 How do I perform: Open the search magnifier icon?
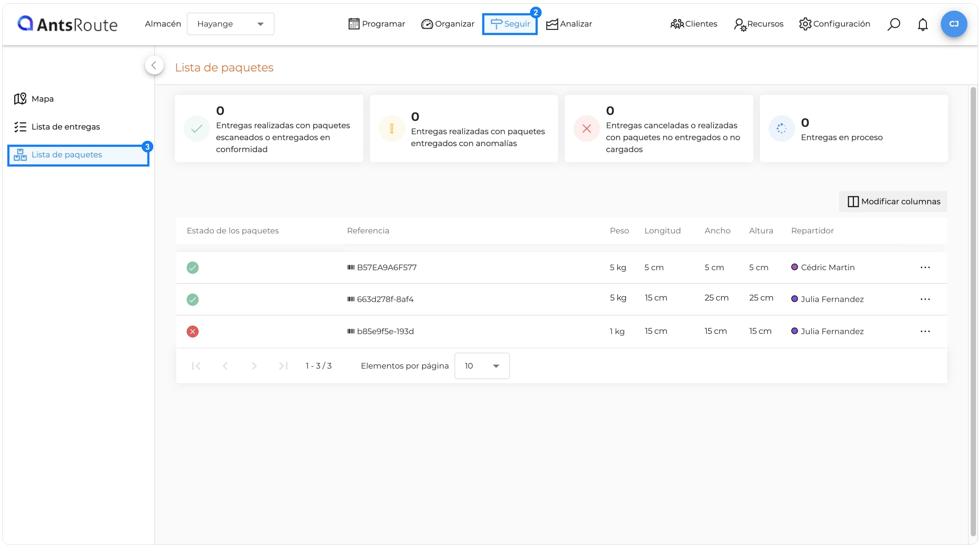coord(894,24)
